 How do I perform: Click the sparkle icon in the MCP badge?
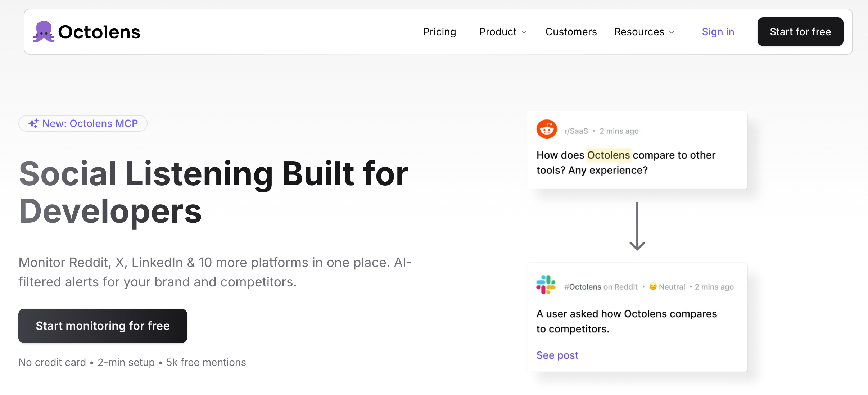click(x=33, y=123)
